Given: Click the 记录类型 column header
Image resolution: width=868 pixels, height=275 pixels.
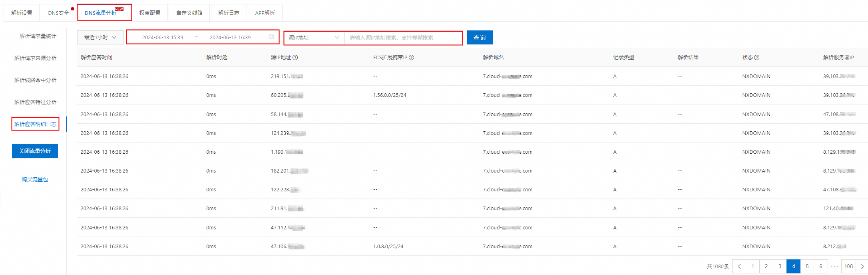Looking at the screenshot, I should coord(623,58).
